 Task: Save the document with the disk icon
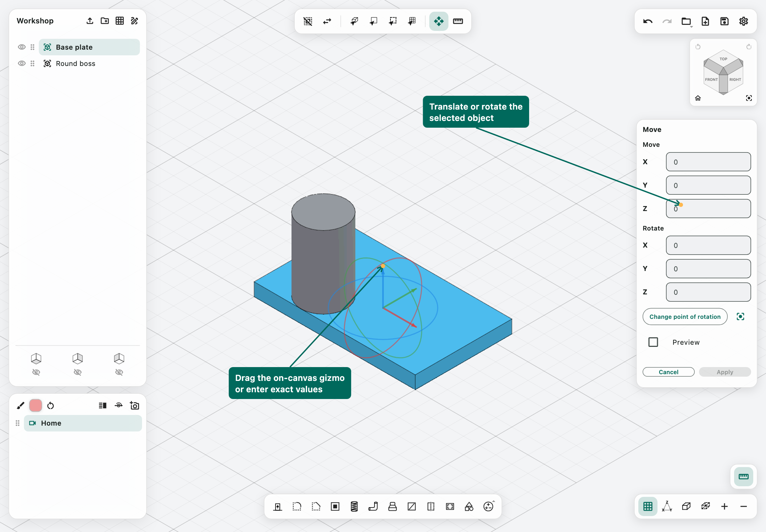[724, 21]
